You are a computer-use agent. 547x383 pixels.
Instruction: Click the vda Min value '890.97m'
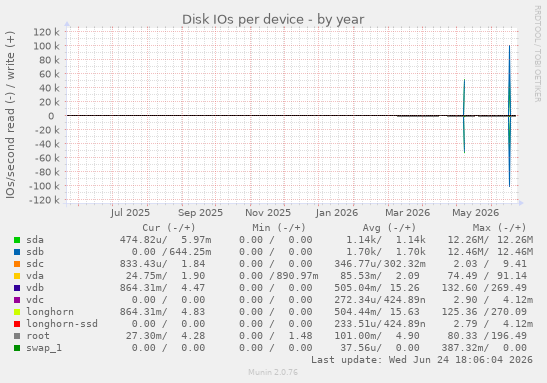pos(297,276)
